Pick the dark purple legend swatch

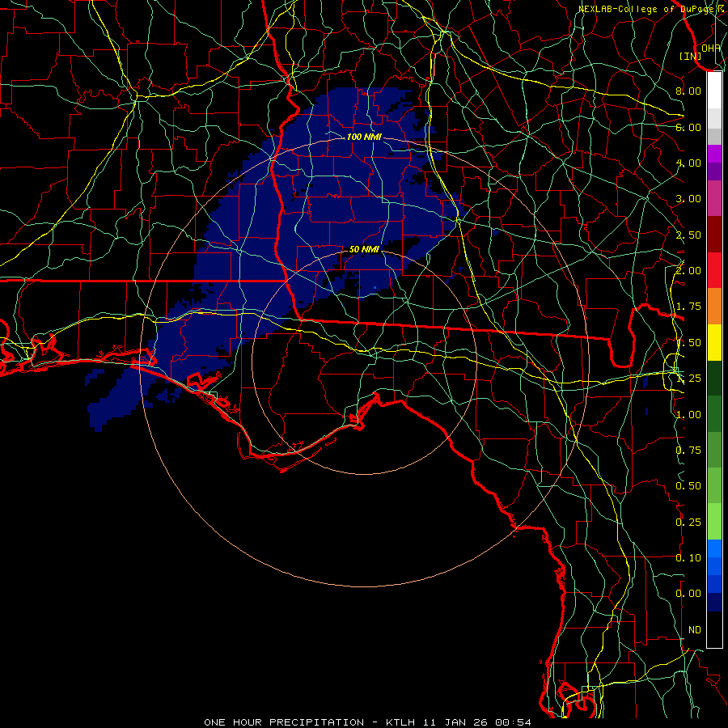(x=714, y=171)
